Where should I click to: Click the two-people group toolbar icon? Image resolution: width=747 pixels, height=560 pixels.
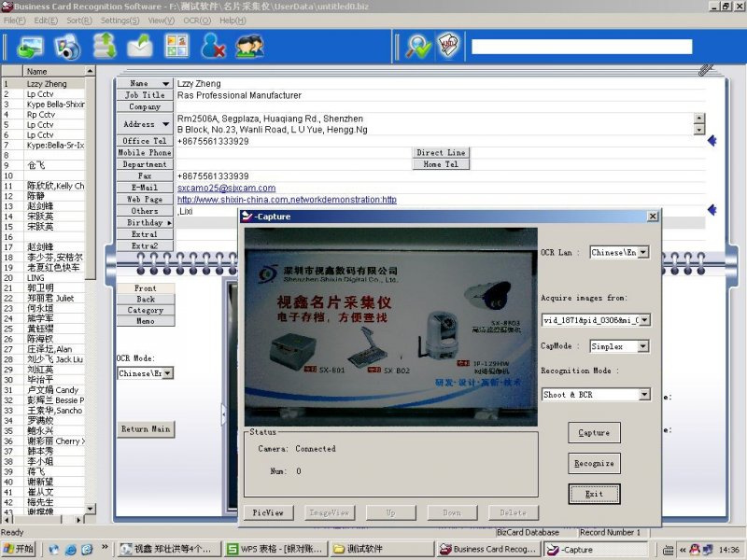(x=249, y=46)
